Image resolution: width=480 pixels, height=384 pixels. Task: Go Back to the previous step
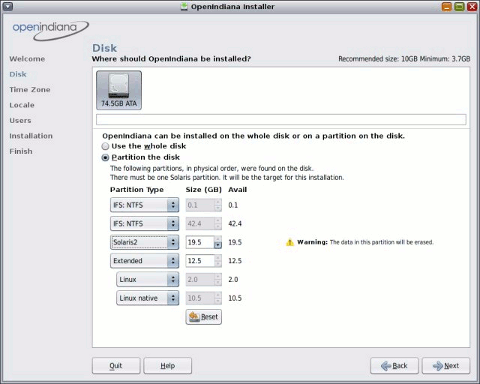[394, 366]
